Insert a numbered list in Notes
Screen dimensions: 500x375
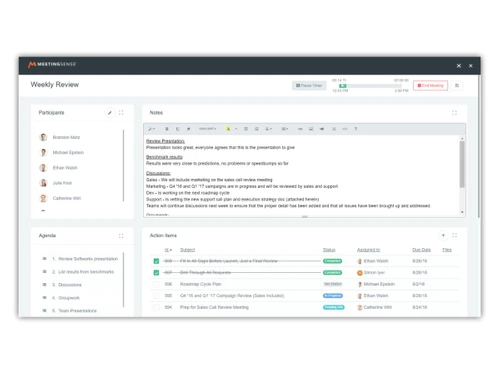tap(256, 129)
